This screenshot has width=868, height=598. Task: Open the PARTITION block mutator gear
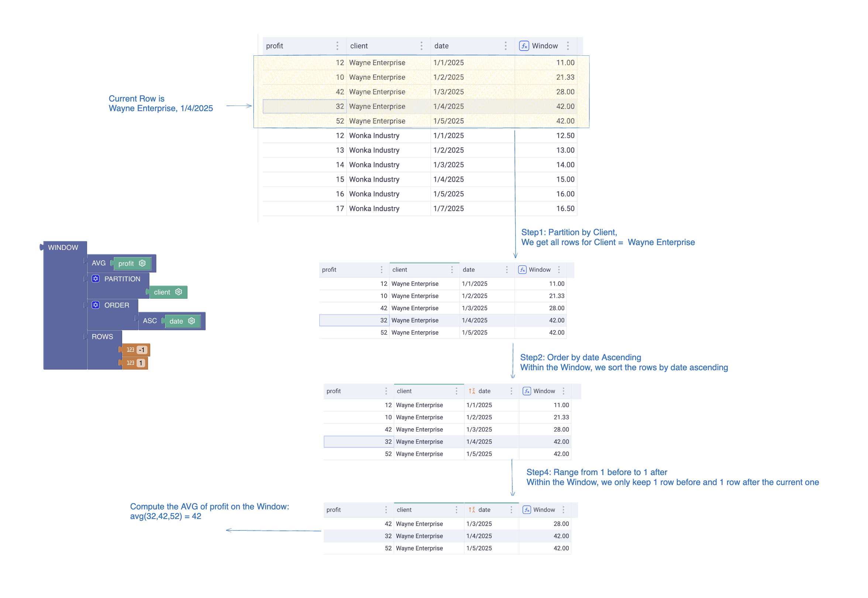(x=96, y=278)
